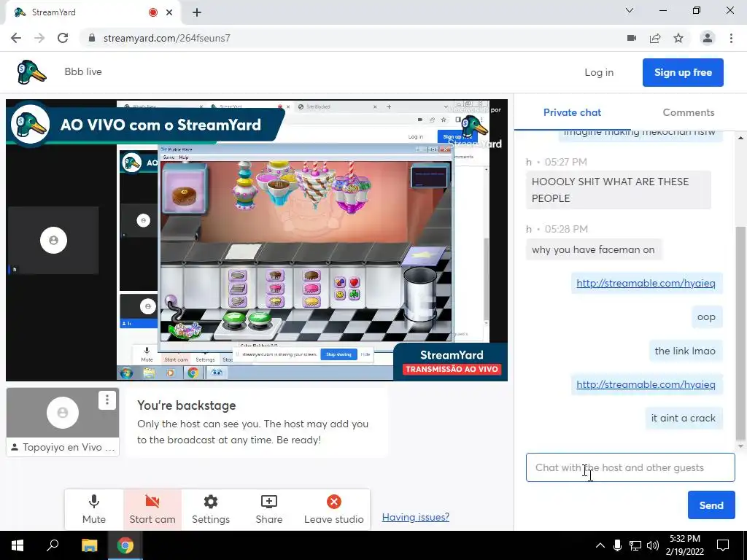Mute the microphone in the studio toolbar
The image size is (747, 560).
tap(94, 510)
